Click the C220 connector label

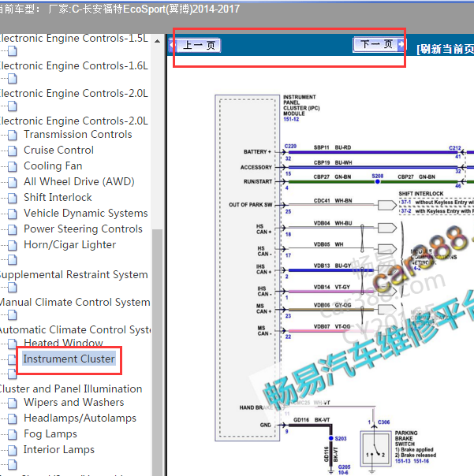[290, 147]
